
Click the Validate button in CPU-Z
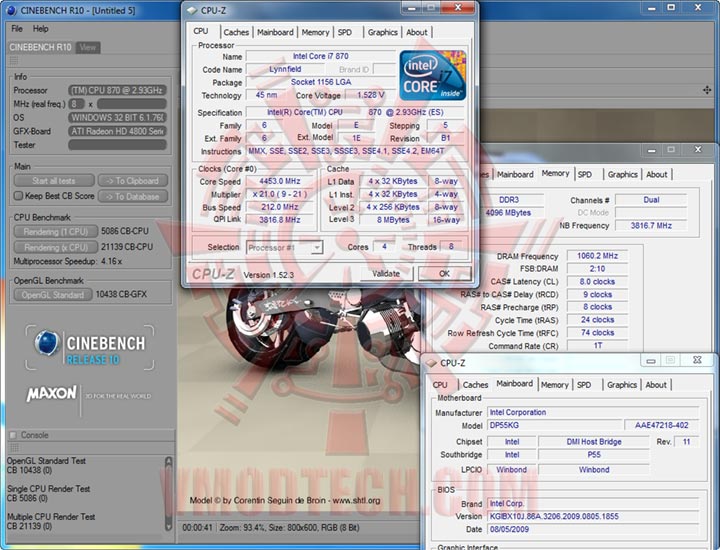click(386, 274)
